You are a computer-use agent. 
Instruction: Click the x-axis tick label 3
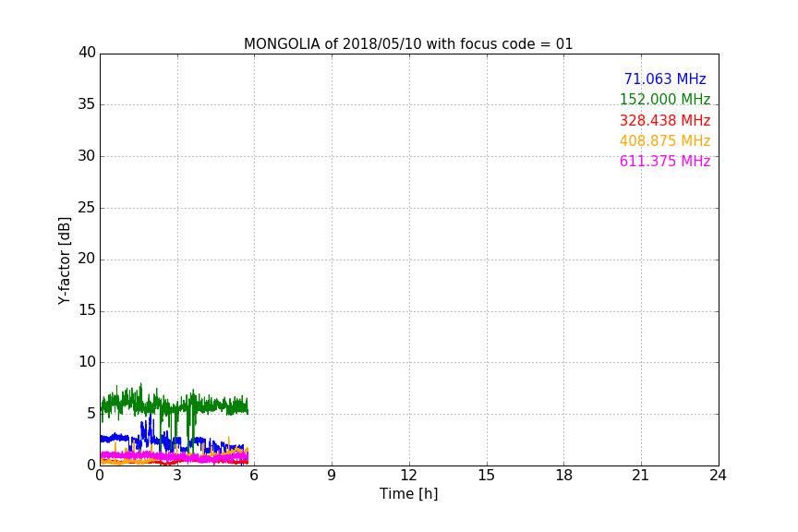coord(177,476)
